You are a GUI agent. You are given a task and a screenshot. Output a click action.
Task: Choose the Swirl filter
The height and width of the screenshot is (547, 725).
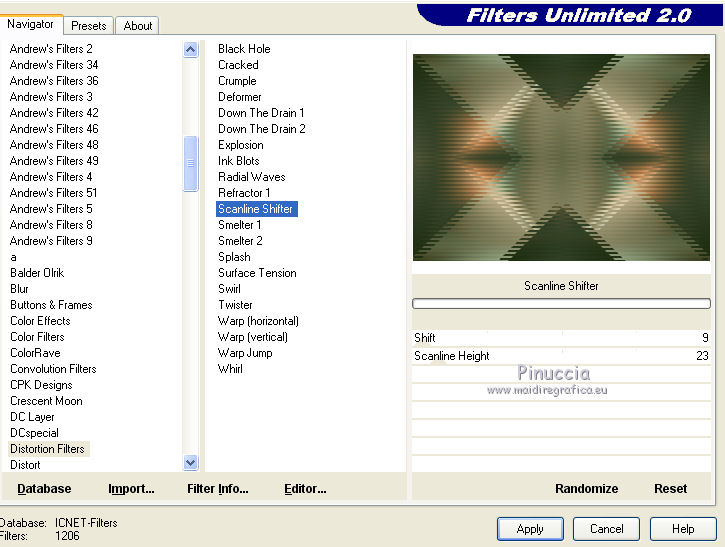(229, 289)
